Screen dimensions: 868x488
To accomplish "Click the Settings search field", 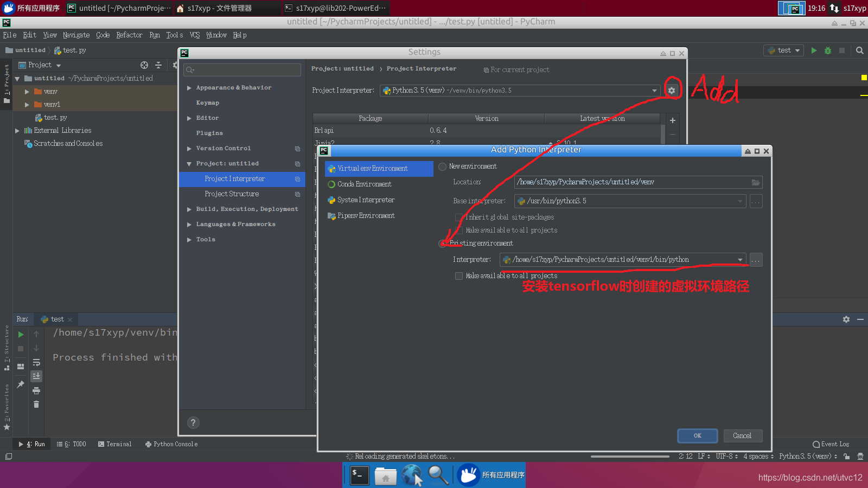I will point(242,70).
